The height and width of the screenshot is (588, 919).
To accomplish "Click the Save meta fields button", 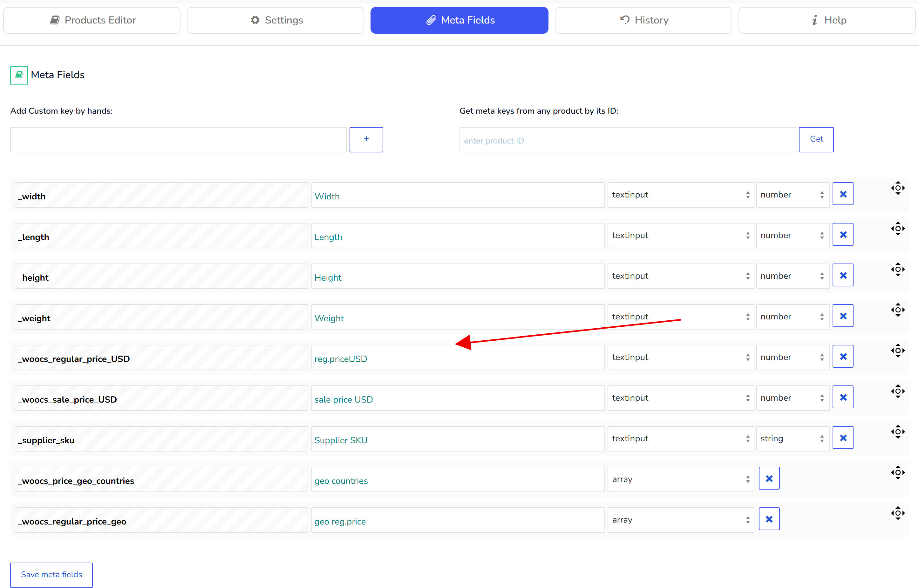I will pos(51,575).
